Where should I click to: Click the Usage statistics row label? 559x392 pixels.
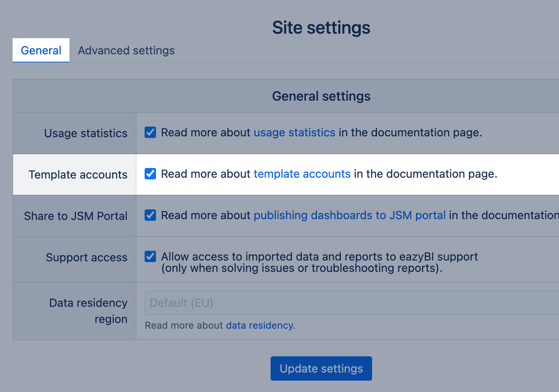tap(86, 134)
